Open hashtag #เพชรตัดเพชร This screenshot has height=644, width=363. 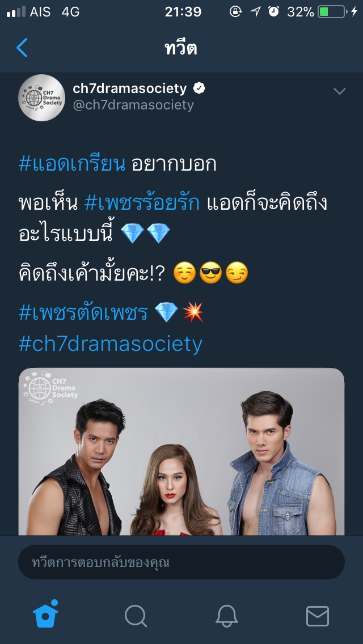click(x=83, y=313)
